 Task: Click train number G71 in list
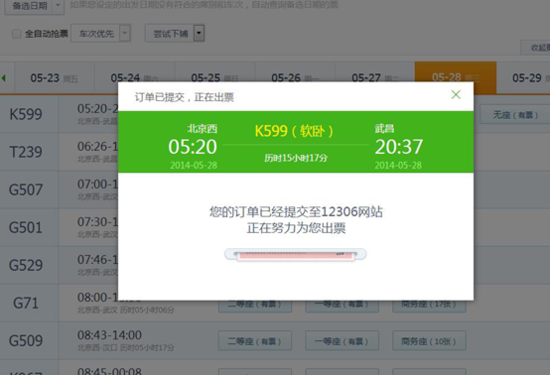click(x=26, y=303)
